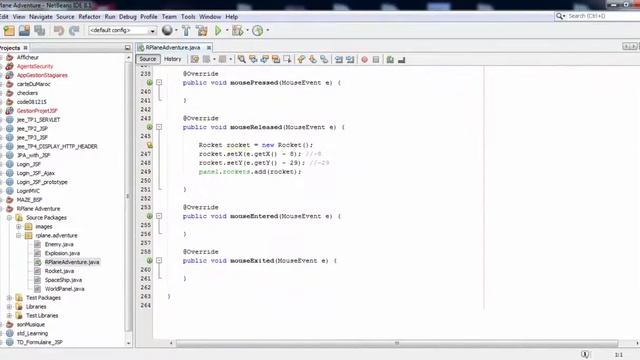Stop macro recording with square icon
This screenshot has height=360, width=640.
click(376, 60)
